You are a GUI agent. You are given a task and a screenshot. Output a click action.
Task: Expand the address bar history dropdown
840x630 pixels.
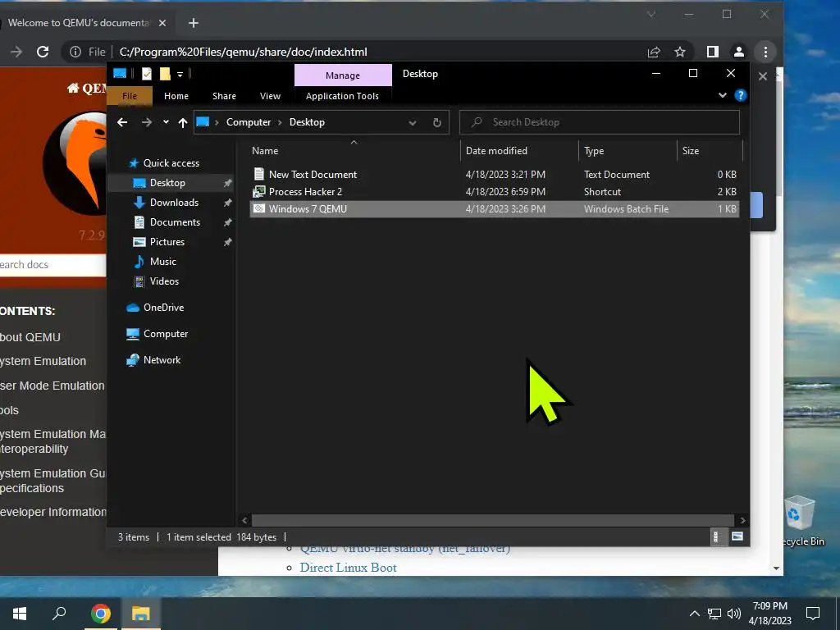pos(413,123)
